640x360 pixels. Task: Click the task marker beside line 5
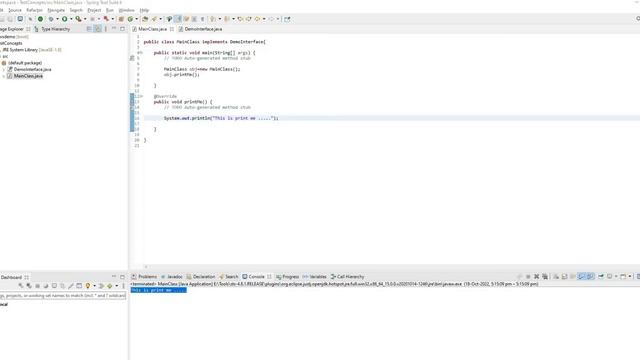click(132, 58)
